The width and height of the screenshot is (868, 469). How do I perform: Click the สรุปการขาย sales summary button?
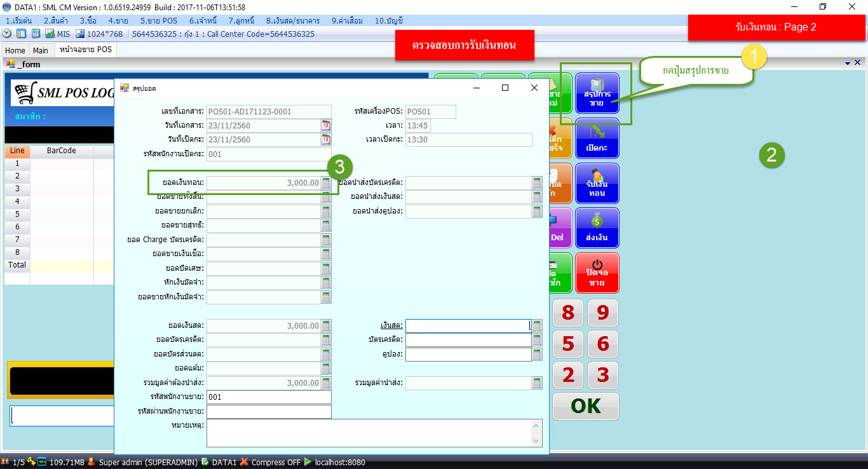tap(597, 93)
